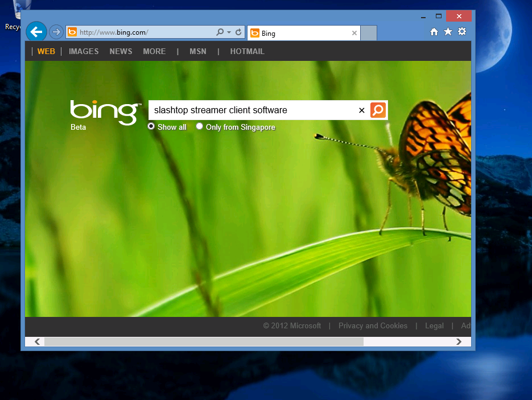
Task: Select "Only from Singapore" radio button
Action: point(200,126)
